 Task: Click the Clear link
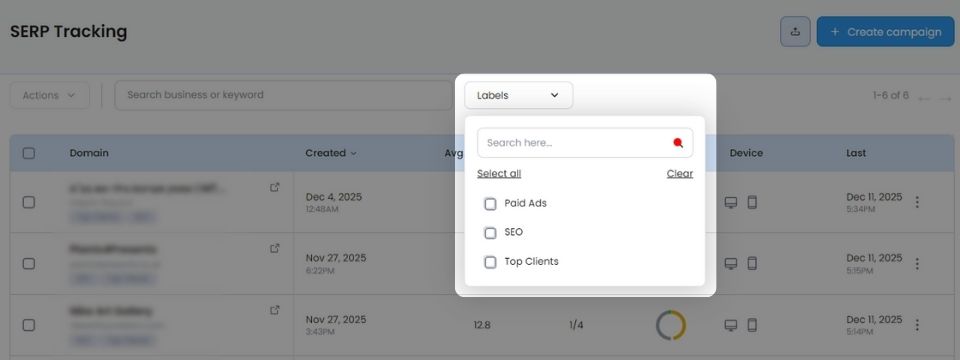pyautogui.click(x=680, y=174)
